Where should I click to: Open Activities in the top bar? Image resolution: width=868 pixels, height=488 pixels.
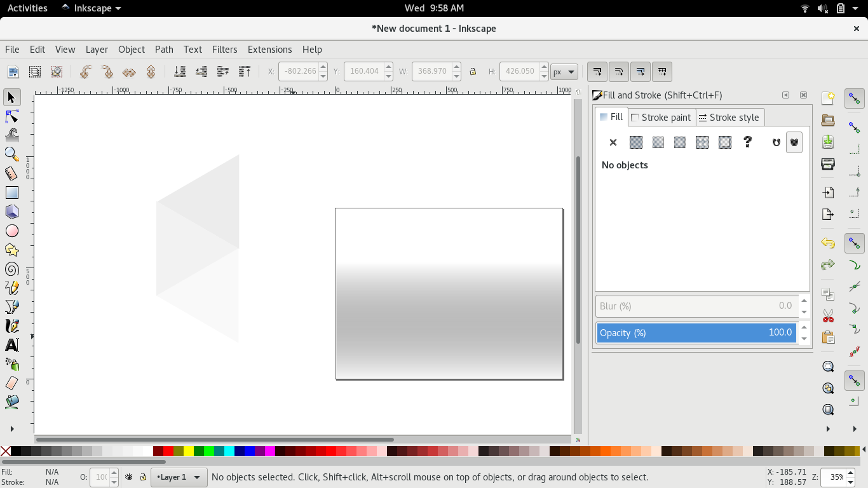tap(27, 8)
